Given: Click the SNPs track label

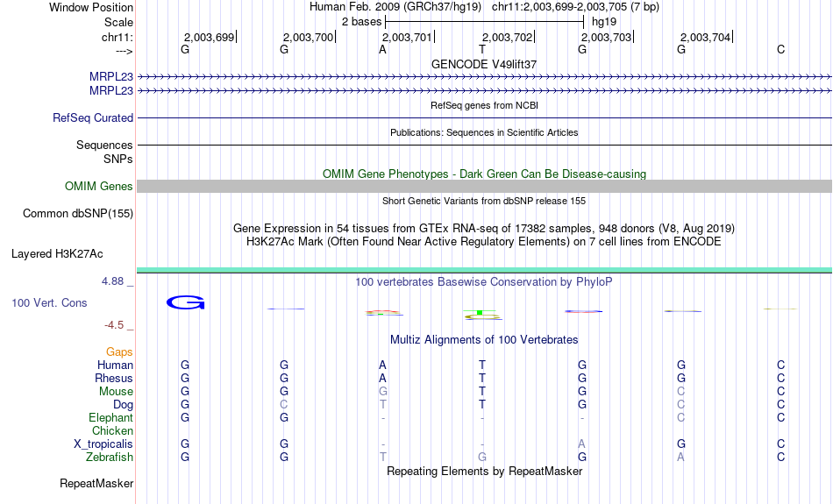Looking at the screenshot, I should click(118, 159).
